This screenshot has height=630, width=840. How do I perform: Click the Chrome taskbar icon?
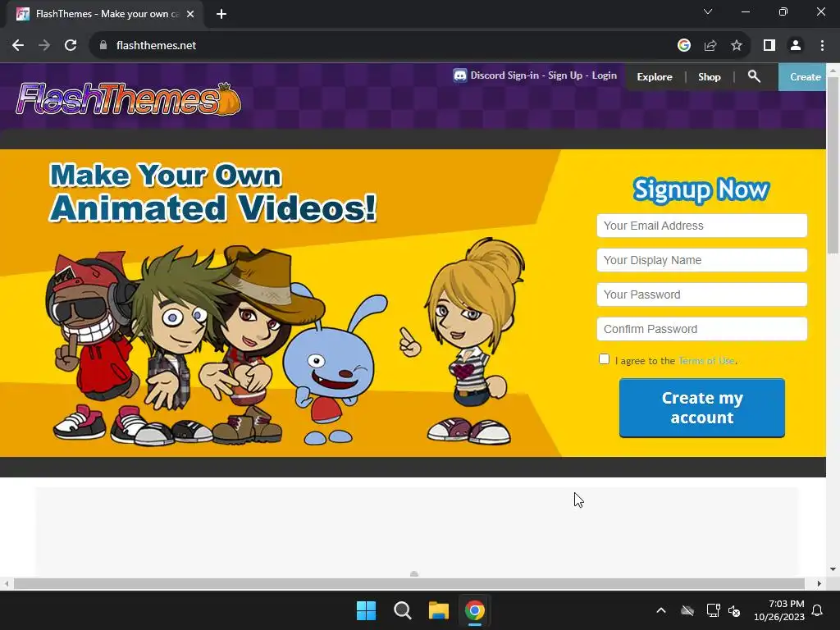click(475, 610)
